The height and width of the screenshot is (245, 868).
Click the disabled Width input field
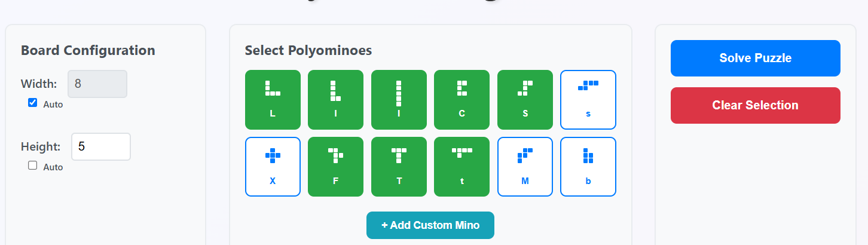click(97, 84)
